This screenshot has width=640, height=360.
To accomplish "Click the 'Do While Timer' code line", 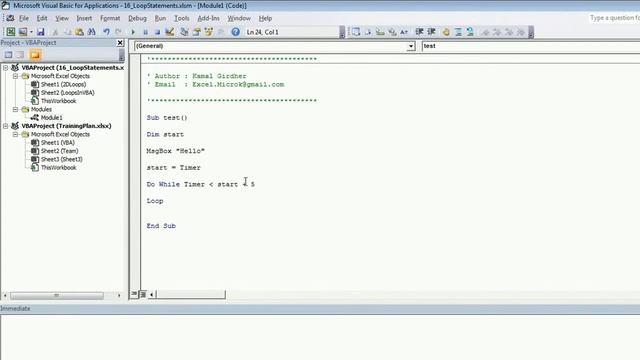I will coord(200,184).
